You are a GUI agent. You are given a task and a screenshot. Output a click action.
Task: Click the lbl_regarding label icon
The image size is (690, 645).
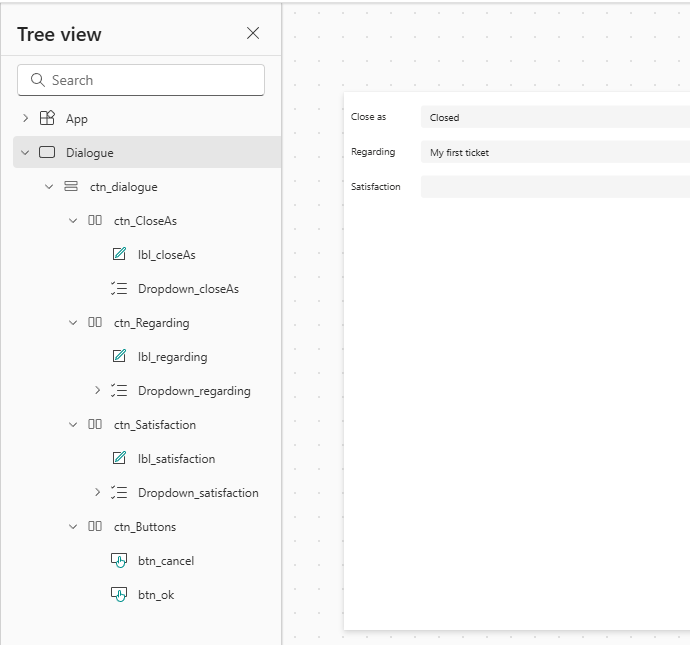coord(119,356)
